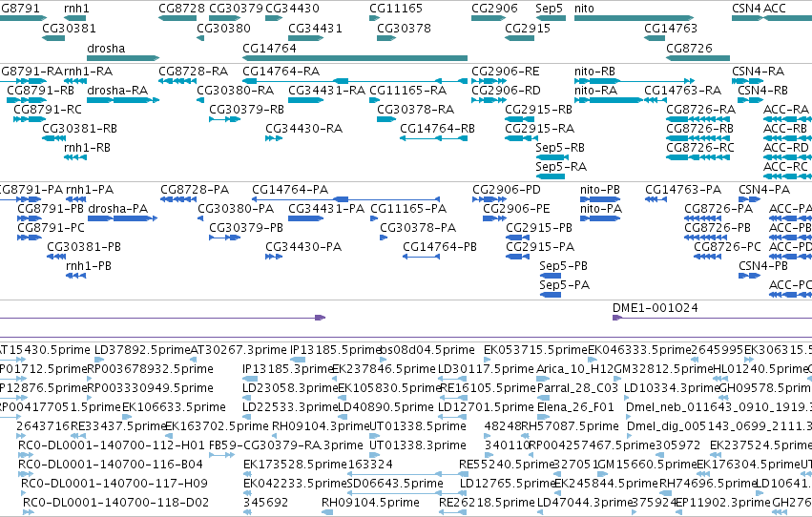The height and width of the screenshot is (517, 812).
Task: Select the "RH09104.5prime" EST label
Action: pyautogui.click(x=370, y=503)
